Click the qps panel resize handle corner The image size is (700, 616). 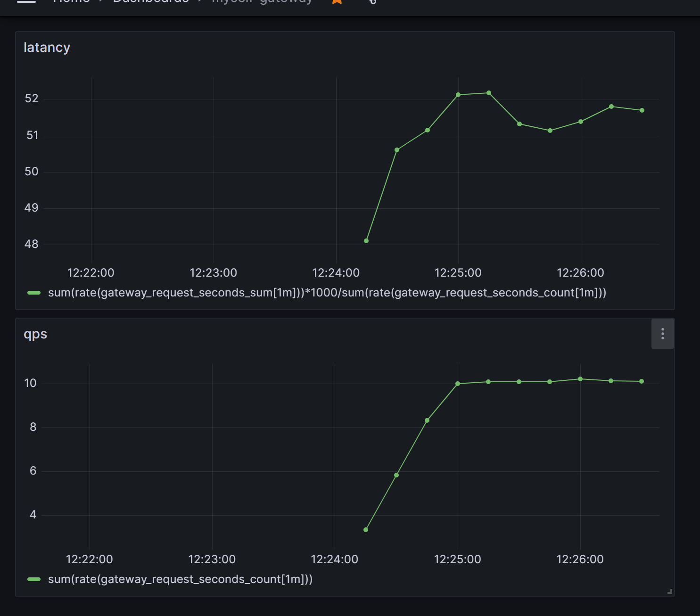coord(670,591)
